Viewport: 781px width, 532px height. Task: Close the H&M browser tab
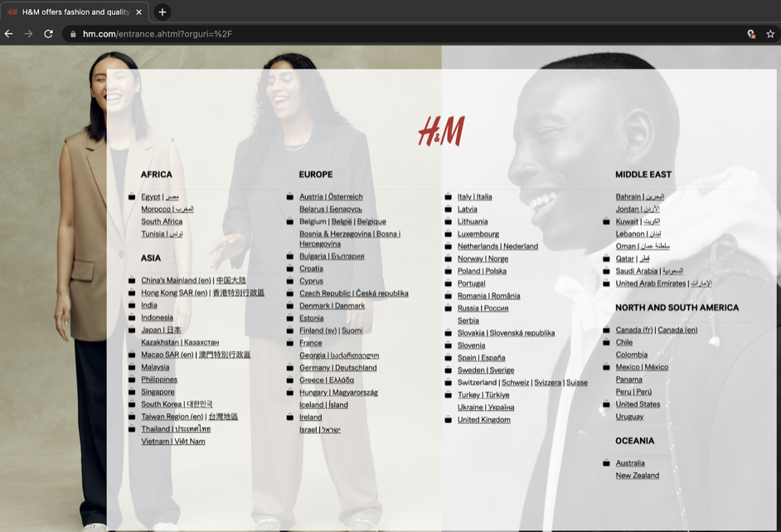tap(139, 12)
